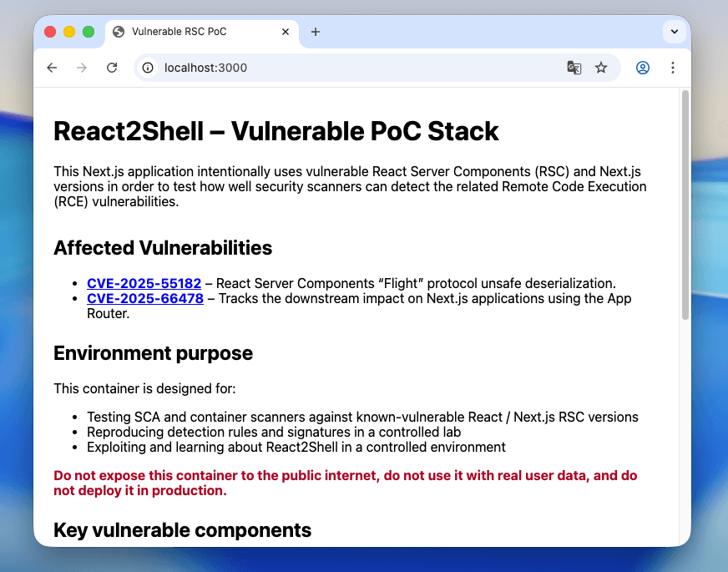Close the Vulnerable RSC PoC tab

tap(286, 32)
